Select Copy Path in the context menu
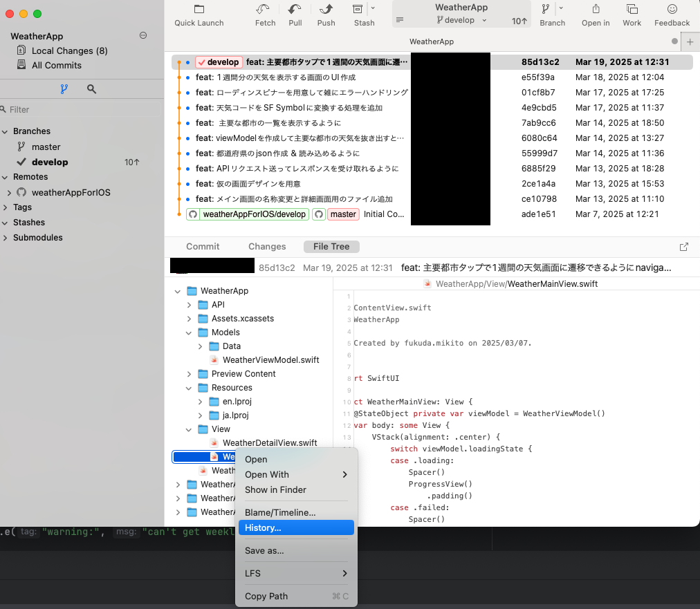This screenshot has width=700, height=609. (266, 595)
